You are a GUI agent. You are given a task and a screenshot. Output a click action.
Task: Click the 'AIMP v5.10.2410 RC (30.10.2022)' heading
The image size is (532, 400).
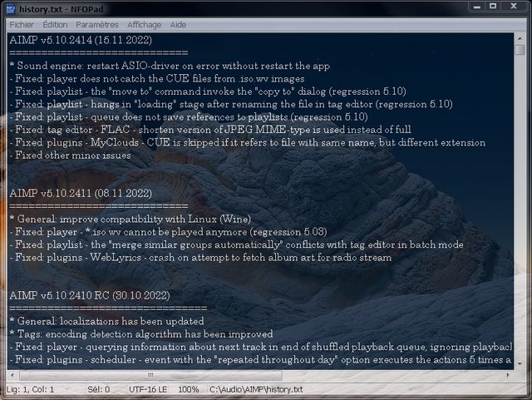click(90, 296)
